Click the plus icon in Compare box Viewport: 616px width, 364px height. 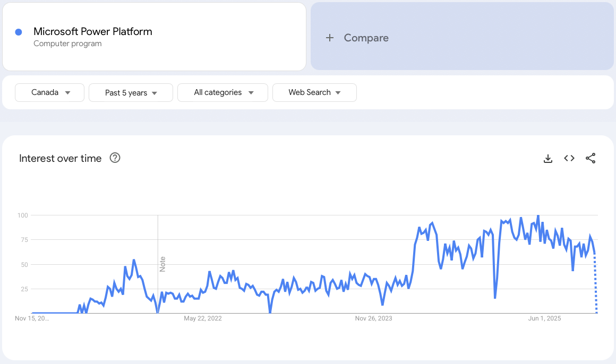coord(330,38)
